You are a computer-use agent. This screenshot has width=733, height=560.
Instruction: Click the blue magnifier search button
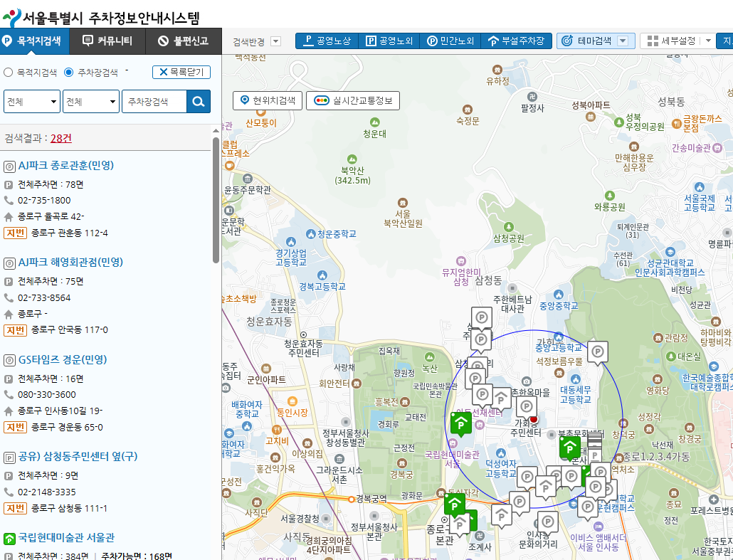[x=199, y=102]
